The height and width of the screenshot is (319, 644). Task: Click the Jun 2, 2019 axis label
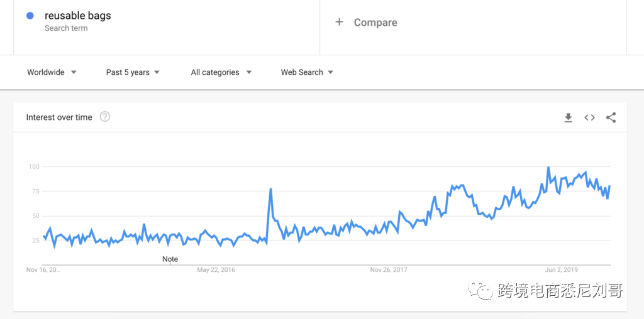561,270
